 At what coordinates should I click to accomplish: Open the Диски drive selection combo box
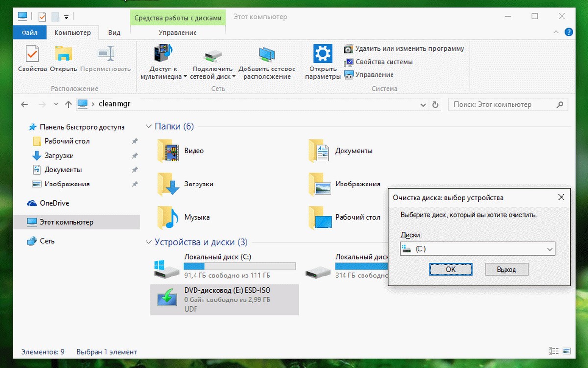pyautogui.click(x=478, y=249)
